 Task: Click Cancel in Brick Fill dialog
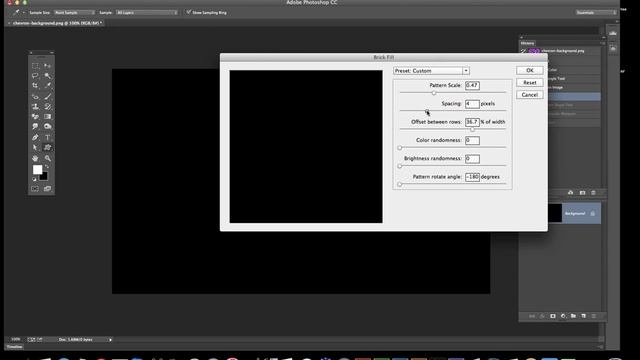(x=529, y=95)
